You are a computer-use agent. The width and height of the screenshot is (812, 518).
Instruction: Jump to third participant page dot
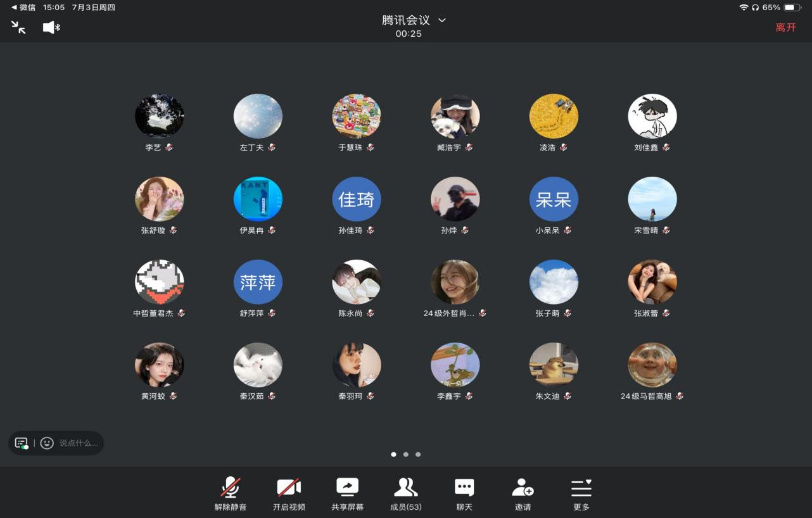[x=418, y=454]
